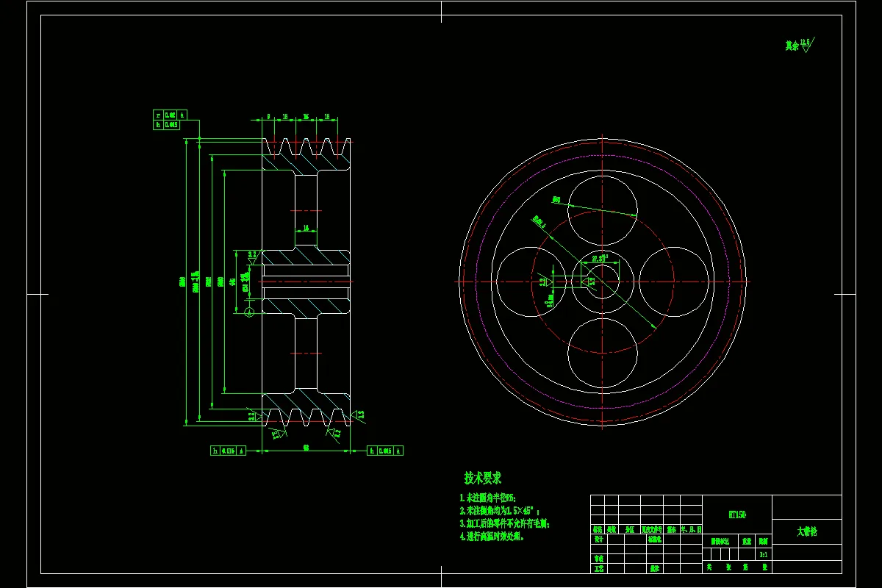The height and width of the screenshot is (588, 882).
Task: Click the bottom width dimension under section view
Action: tap(306, 446)
